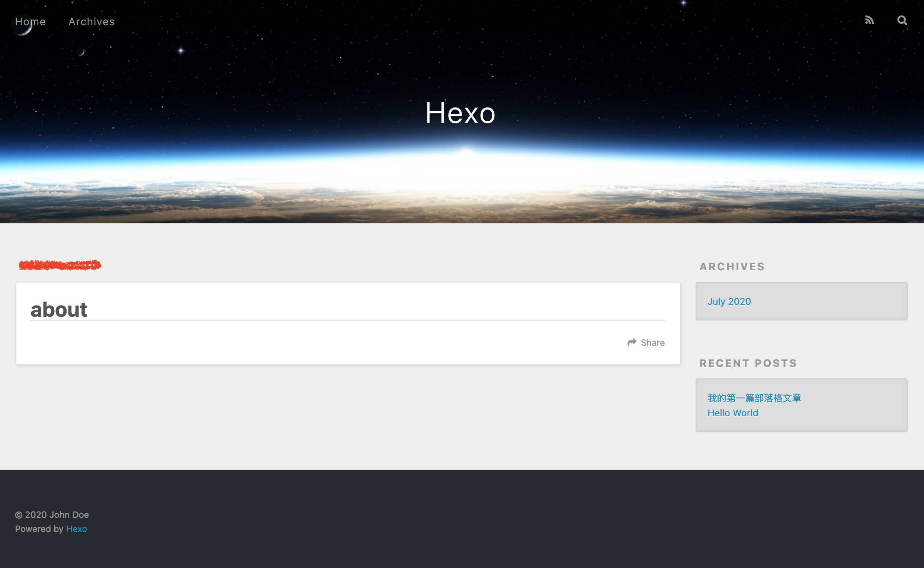Click the Share text label
The height and width of the screenshot is (568, 924).
[652, 343]
